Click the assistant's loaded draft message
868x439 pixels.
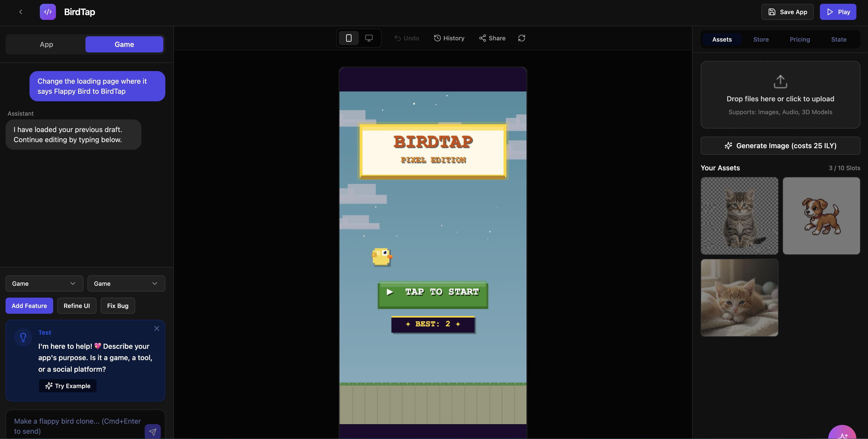coord(73,134)
